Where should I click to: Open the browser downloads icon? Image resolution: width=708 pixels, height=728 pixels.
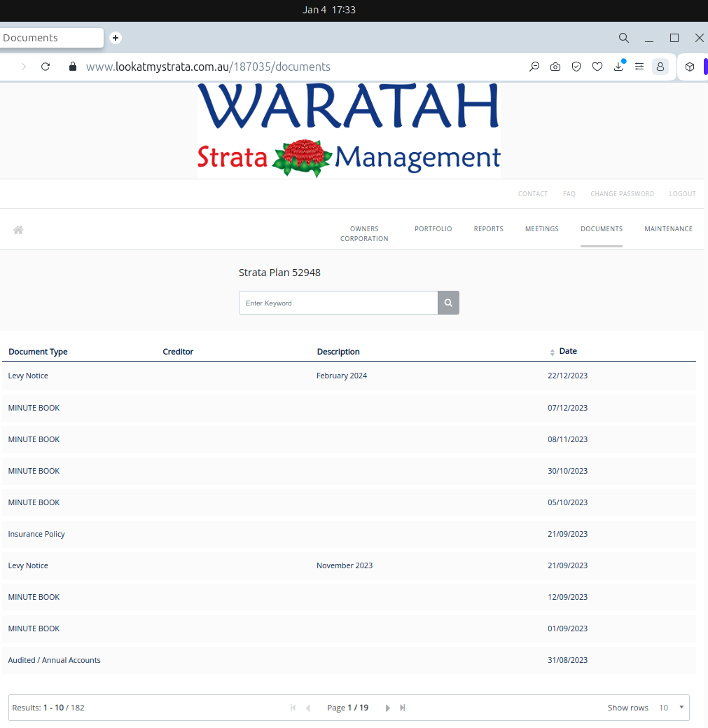click(618, 67)
